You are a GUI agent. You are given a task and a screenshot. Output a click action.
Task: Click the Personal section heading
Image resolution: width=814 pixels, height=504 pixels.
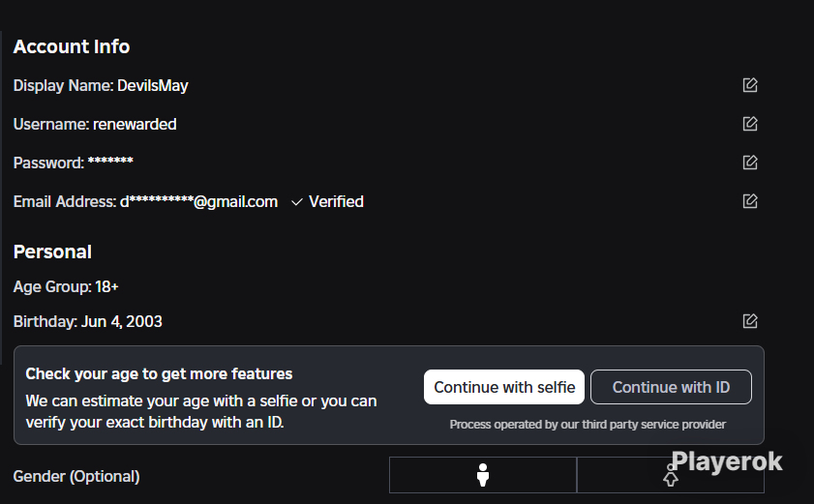pos(52,252)
